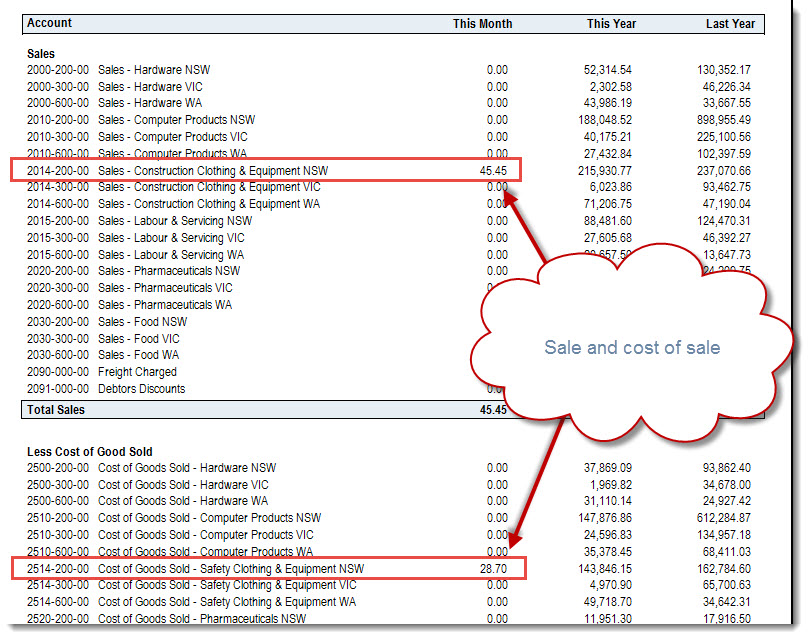Click the Less Cost of Good Sold heading
This screenshot has height=639, width=808.
click(90, 452)
